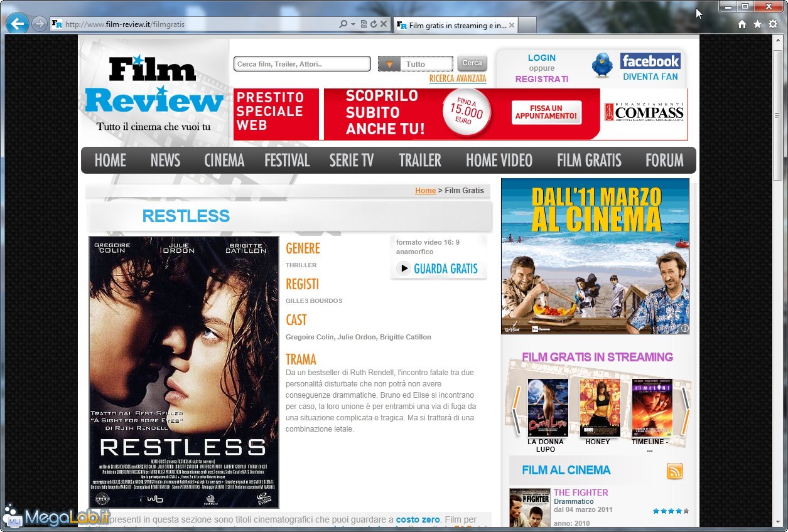
Task: Close the 'Film gratis in streaming' tab
Action: [x=512, y=26]
